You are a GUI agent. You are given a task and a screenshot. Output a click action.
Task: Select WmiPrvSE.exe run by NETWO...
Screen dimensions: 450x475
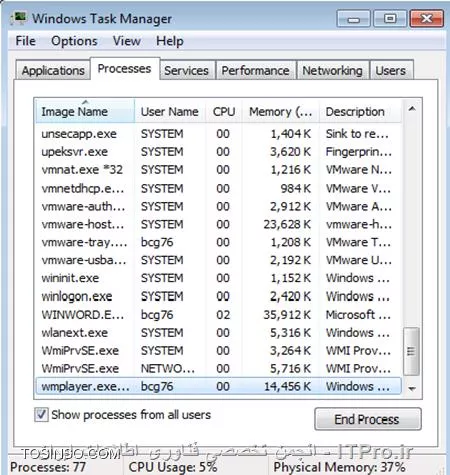pyautogui.click(x=218, y=369)
